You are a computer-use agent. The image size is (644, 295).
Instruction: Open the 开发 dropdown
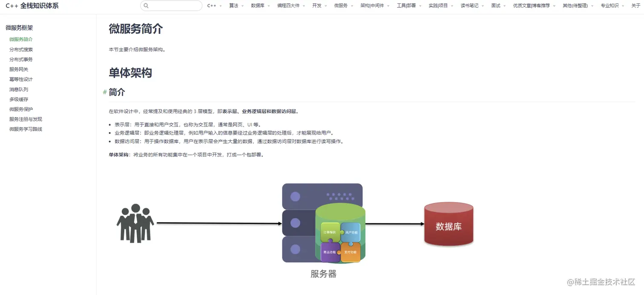(x=317, y=6)
